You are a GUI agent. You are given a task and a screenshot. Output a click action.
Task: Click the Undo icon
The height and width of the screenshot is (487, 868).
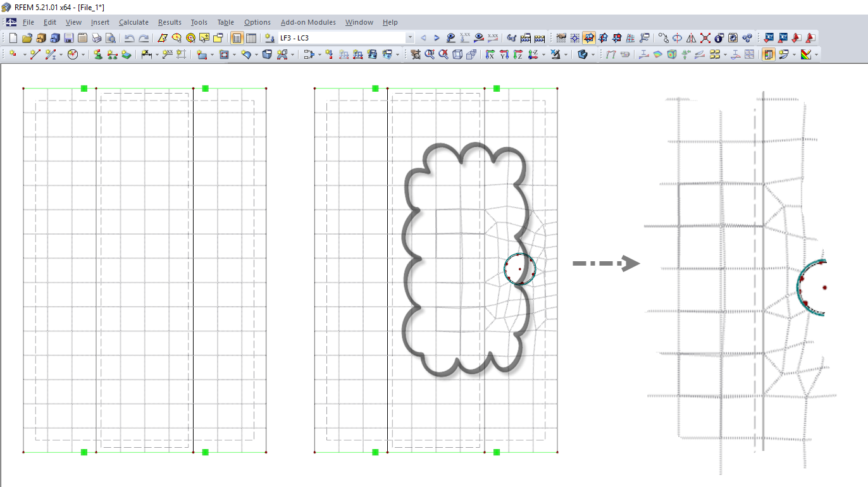tap(130, 37)
